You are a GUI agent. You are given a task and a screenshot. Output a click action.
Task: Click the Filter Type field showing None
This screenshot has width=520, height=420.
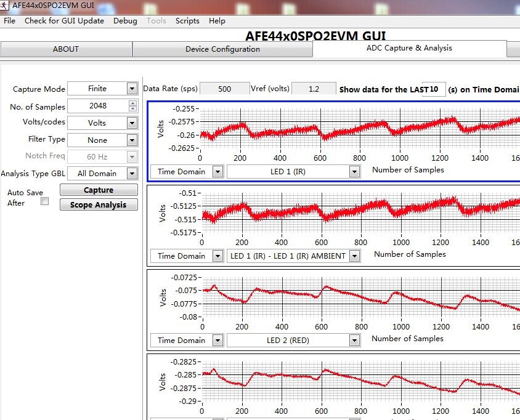(x=97, y=140)
